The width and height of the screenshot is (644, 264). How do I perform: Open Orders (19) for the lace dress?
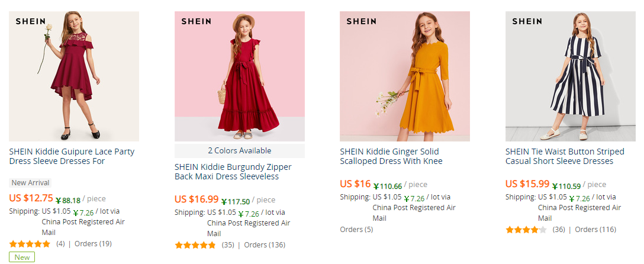(x=93, y=243)
